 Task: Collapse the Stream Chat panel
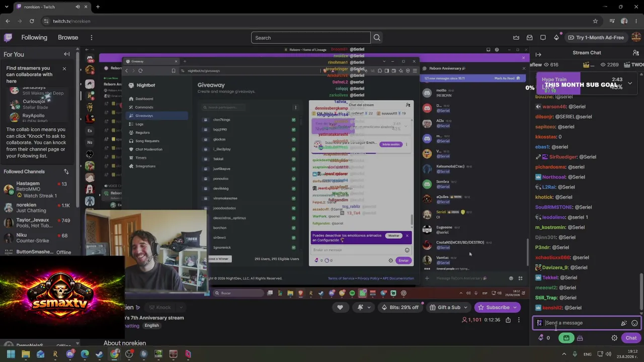pyautogui.click(x=538, y=54)
